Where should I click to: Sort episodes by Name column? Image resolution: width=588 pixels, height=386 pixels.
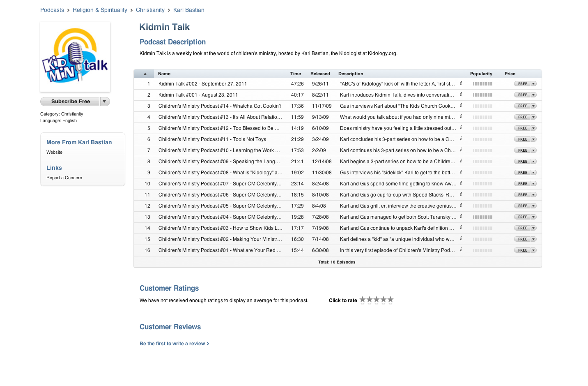click(164, 74)
